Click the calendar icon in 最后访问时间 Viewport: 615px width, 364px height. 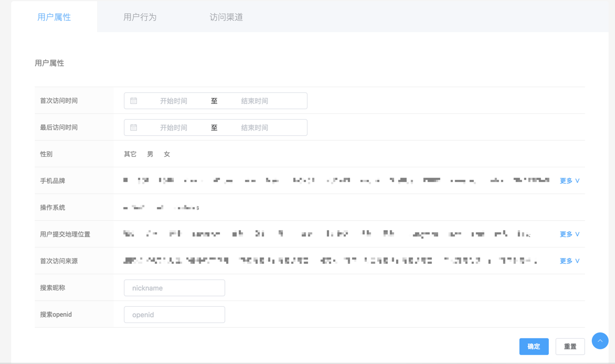(x=134, y=127)
